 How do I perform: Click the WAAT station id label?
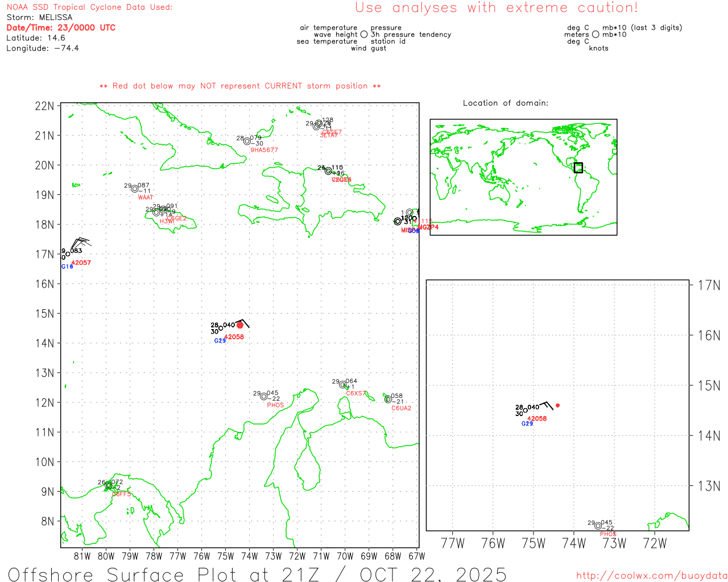[146, 197]
